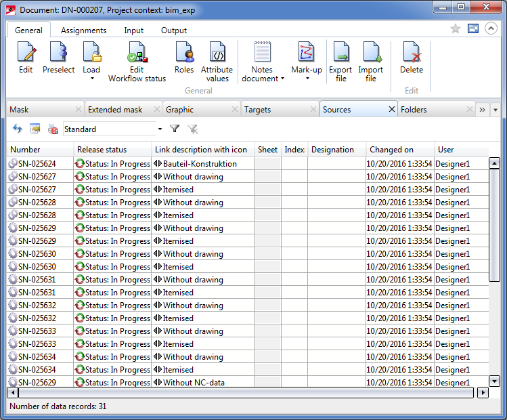Image resolution: width=507 pixels, height=420 pixels.
Task: Close the Sources tab
Action: 391,109
